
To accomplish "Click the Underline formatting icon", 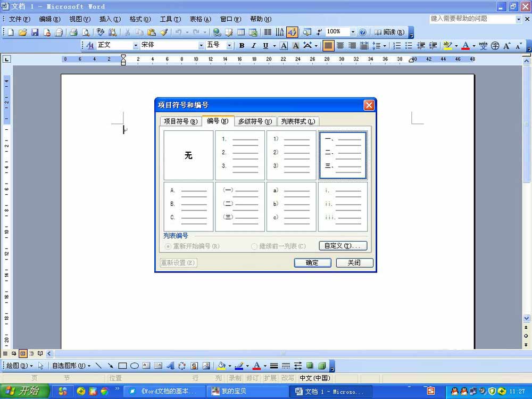I will pyautogui.click(x=265, y=46).
